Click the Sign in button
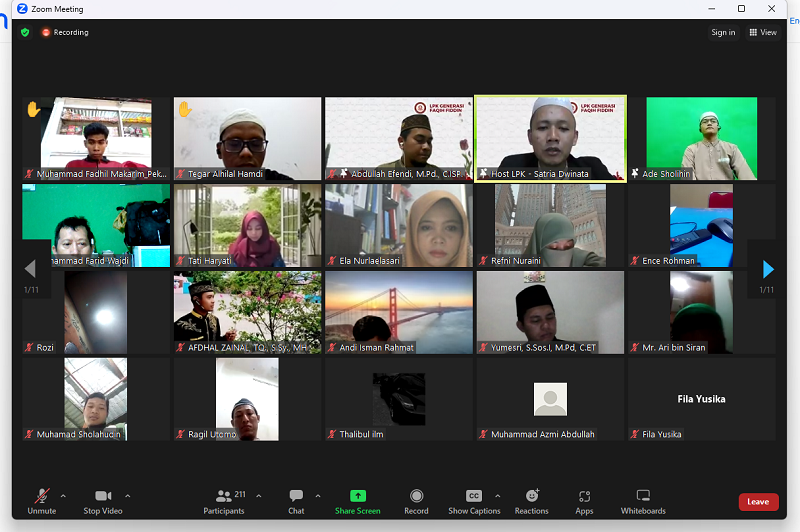This screenshot has height=532, width=800. pyautogui.click(x=723, y=32)
